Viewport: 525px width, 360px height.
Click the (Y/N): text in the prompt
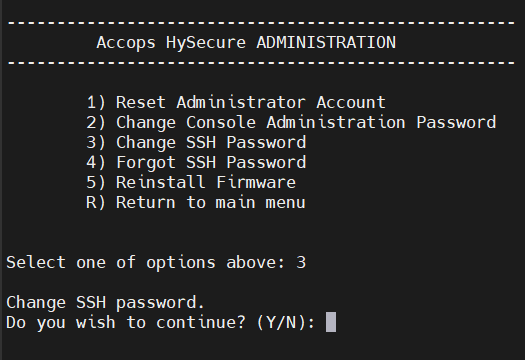(x=286, y=322)
